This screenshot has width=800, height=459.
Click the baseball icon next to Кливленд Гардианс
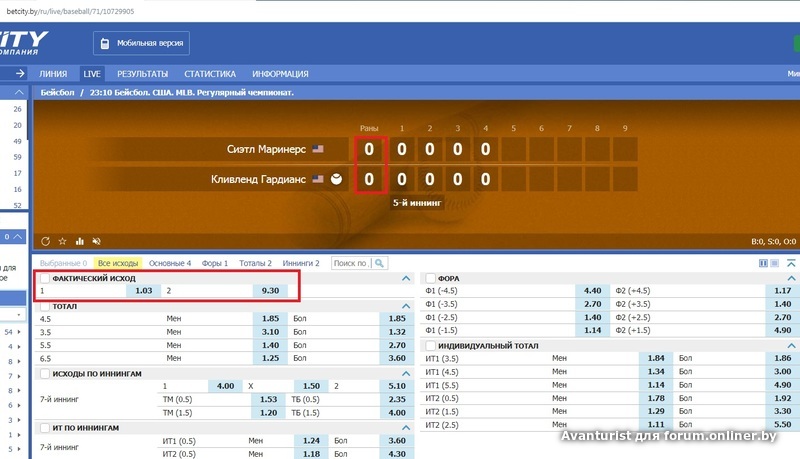coord(336,179)
